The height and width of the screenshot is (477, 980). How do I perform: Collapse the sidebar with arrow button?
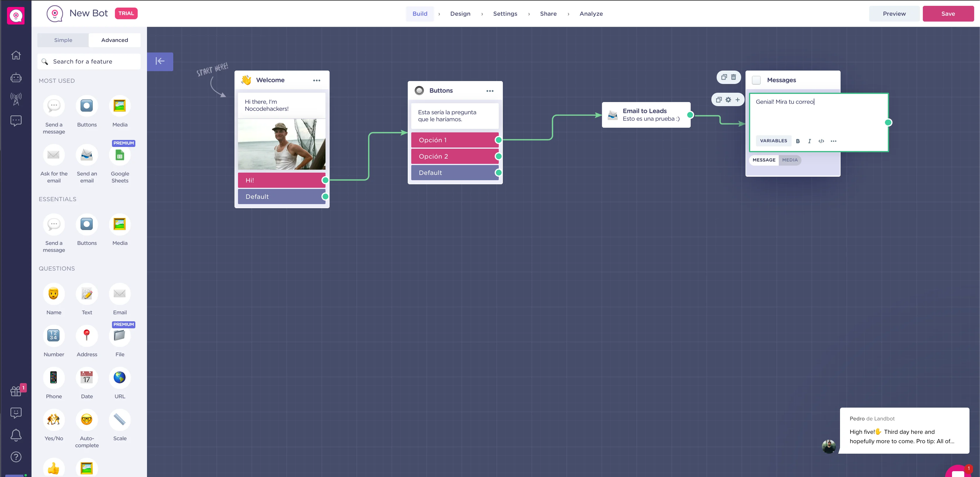pyautogui.click(x=160, y=61)
